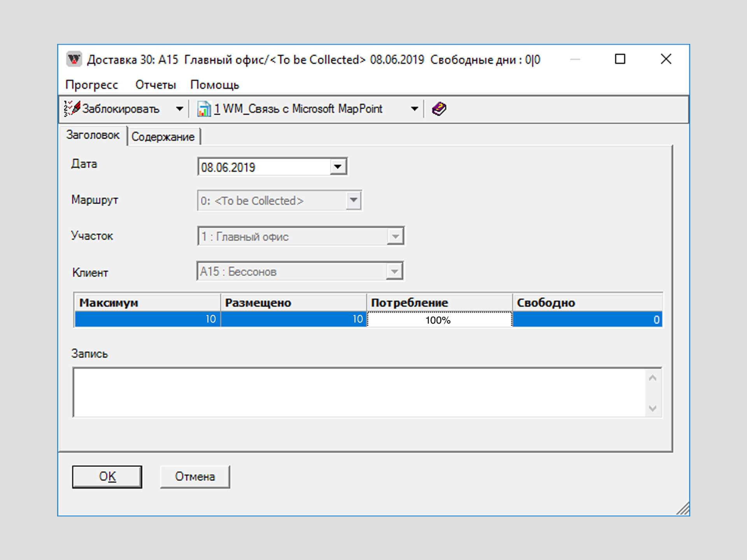Open the Клиент combo box arrow

pos(395,271)
